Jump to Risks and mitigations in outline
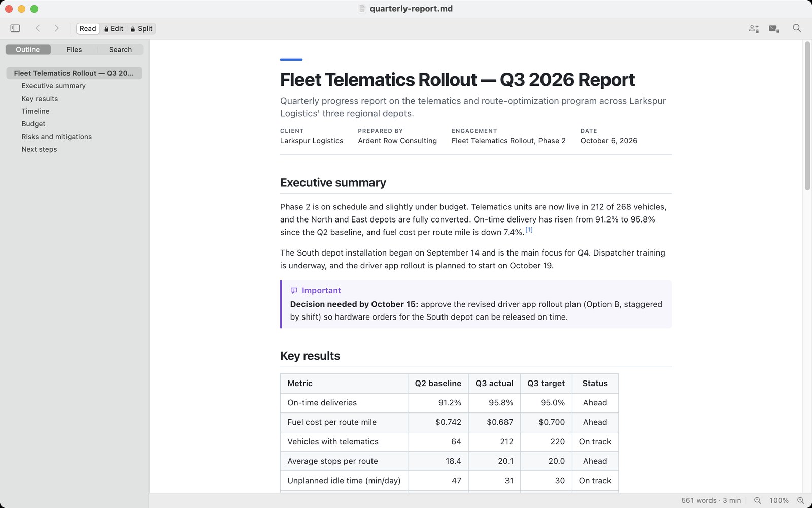812x508 pixels. click(x=57, y=137)
